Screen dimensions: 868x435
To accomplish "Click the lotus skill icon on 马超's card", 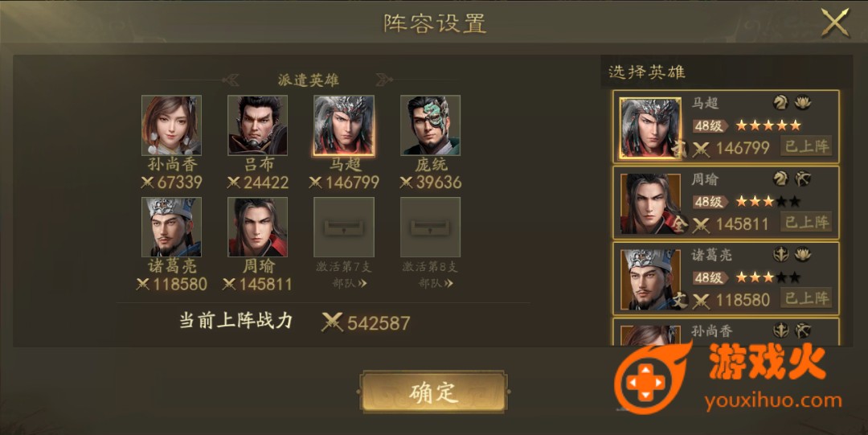I will tap(803, 102).
